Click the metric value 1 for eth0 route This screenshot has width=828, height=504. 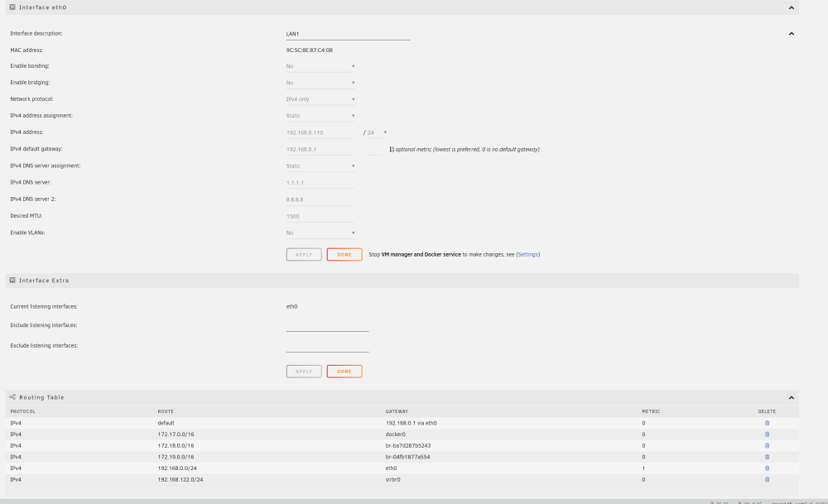(643, 468)
